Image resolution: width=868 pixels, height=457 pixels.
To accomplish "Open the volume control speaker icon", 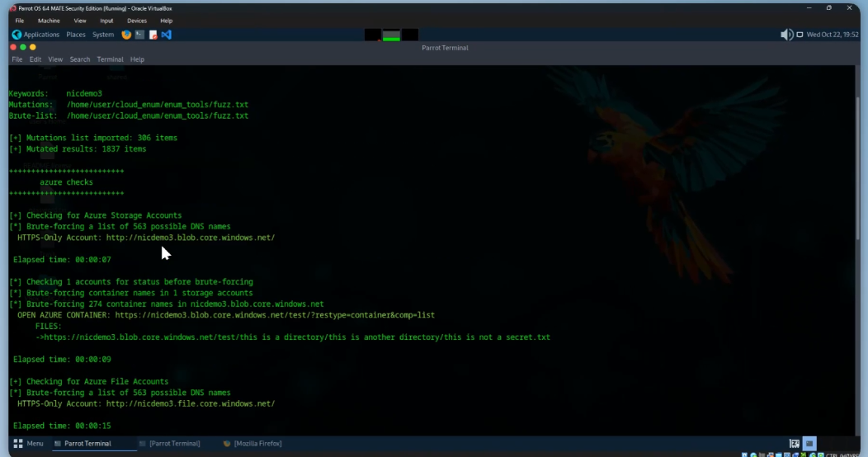I will tap(786, 35).
